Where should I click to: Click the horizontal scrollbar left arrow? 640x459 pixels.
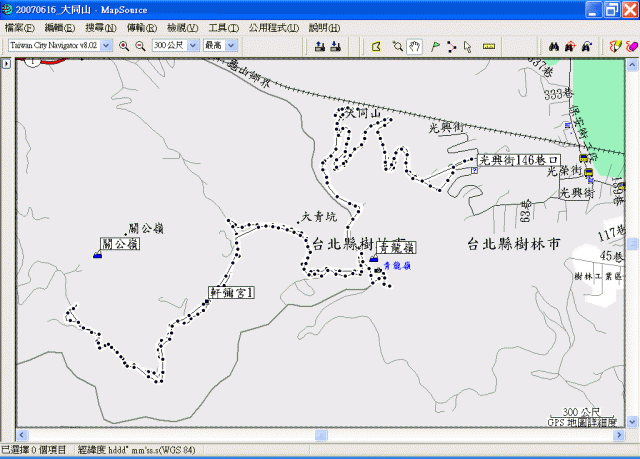22,435
